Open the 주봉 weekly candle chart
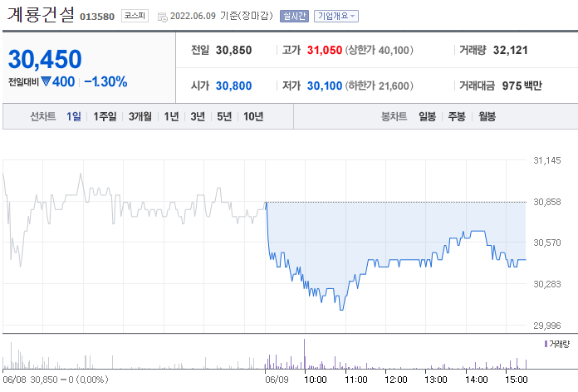This screenshot has width=578, height=392. click(x=457, y=116)
